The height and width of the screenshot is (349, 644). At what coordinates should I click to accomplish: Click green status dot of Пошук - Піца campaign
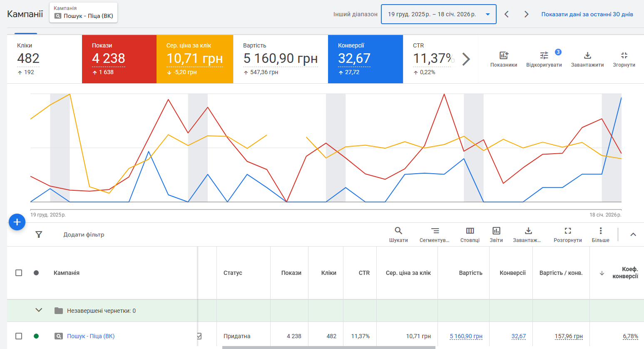pyautogui.click(x=36, y=336)
